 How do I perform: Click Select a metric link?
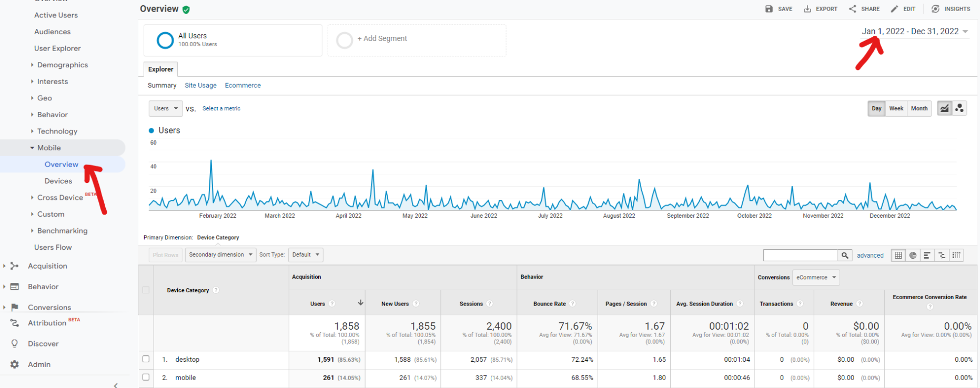point(221,108)
